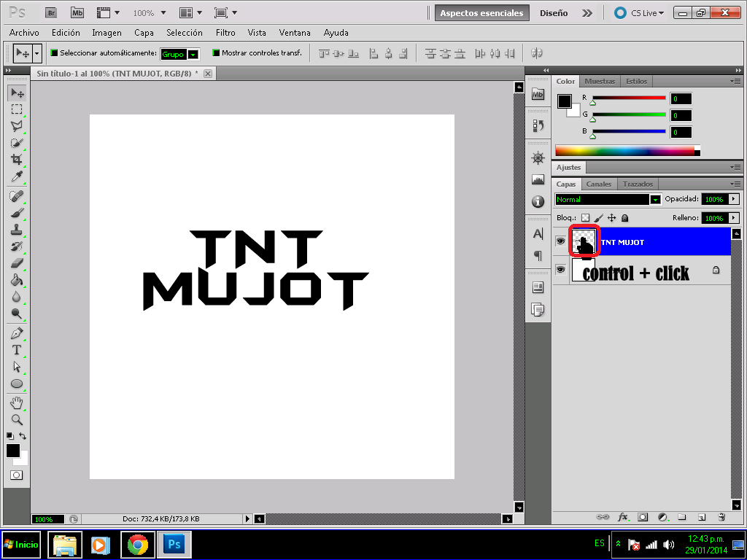Click the delete layer trash icon

click(x=721, y=517)
